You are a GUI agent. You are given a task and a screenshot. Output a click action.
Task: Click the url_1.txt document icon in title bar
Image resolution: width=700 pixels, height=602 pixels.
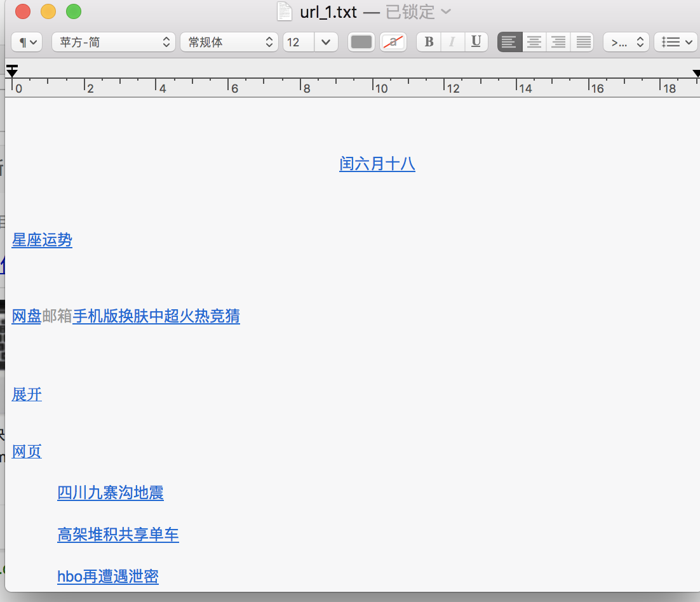(284, 11)
